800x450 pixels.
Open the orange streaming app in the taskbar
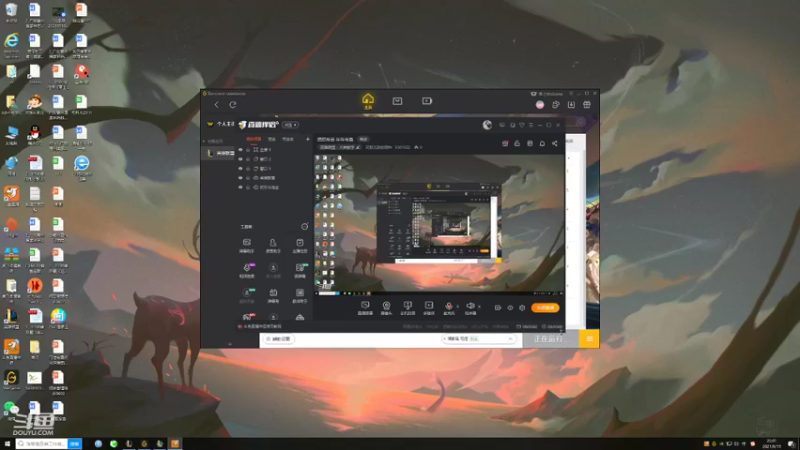175,444
